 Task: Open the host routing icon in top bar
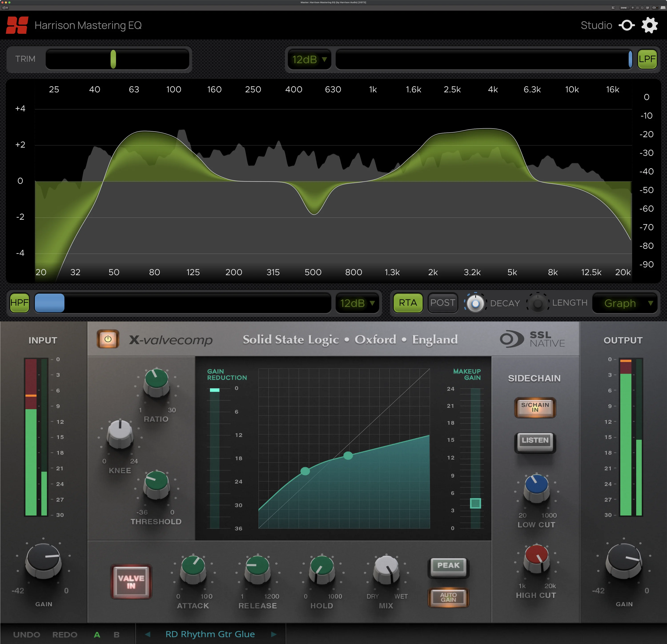tap(613, 8)
